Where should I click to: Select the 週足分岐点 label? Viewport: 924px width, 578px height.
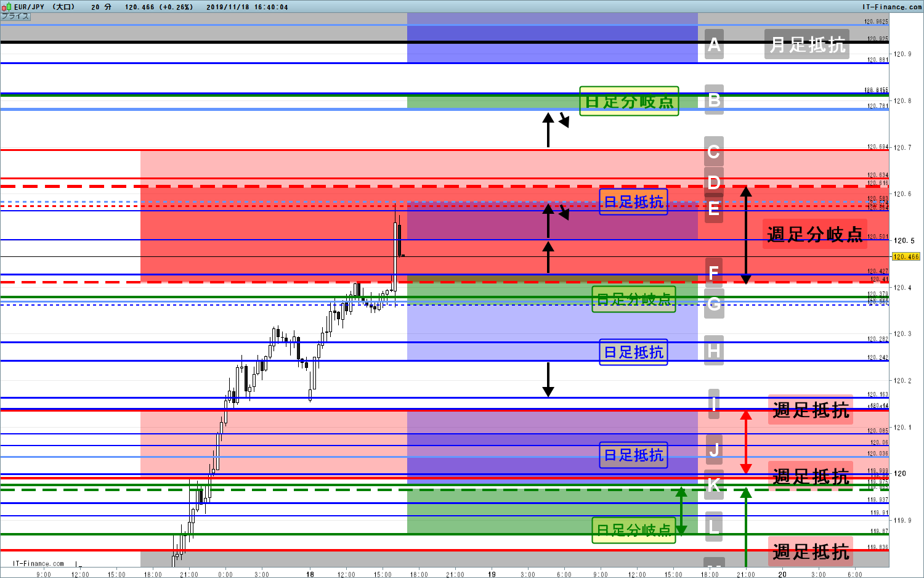pos(814,234)
